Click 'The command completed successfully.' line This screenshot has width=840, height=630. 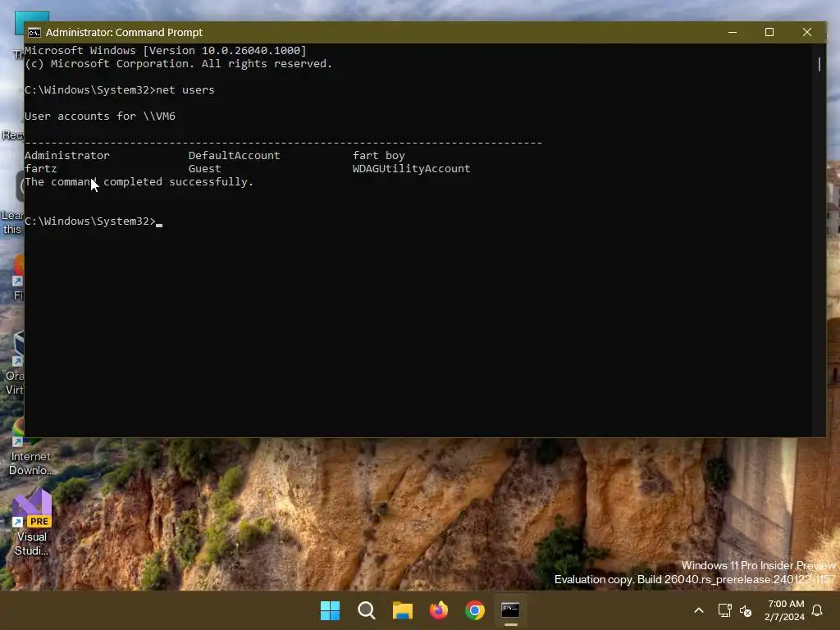[139, 182]
